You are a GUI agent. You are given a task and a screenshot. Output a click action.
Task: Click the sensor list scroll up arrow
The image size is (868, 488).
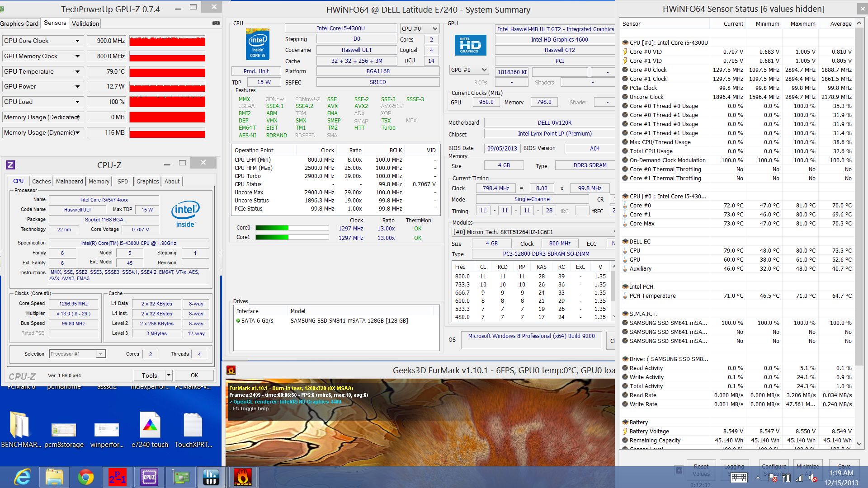tap(859, 23)
